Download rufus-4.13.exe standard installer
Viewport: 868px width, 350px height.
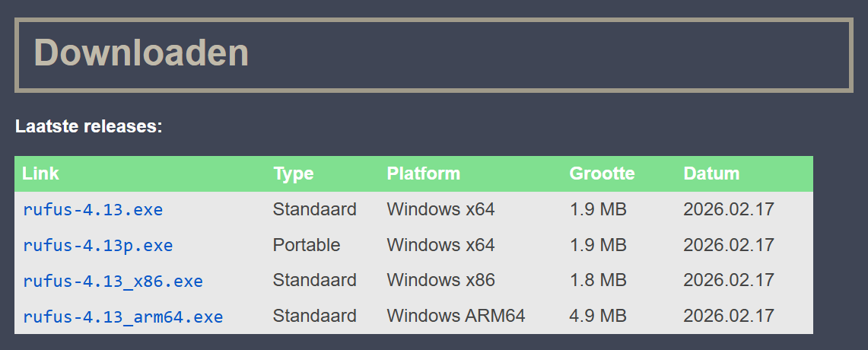[93, 210]
